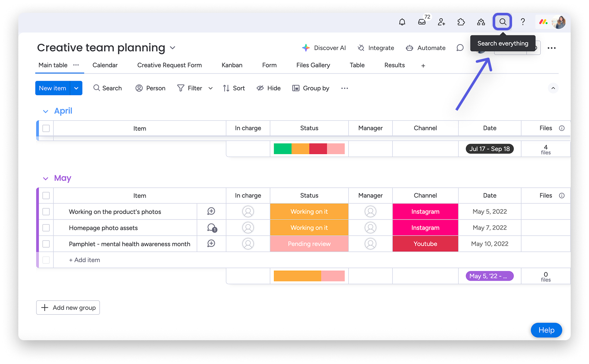The width and height of the screenshot is (589, 364).
Task: Click the Filter button
Action: [x=190, y=88]
